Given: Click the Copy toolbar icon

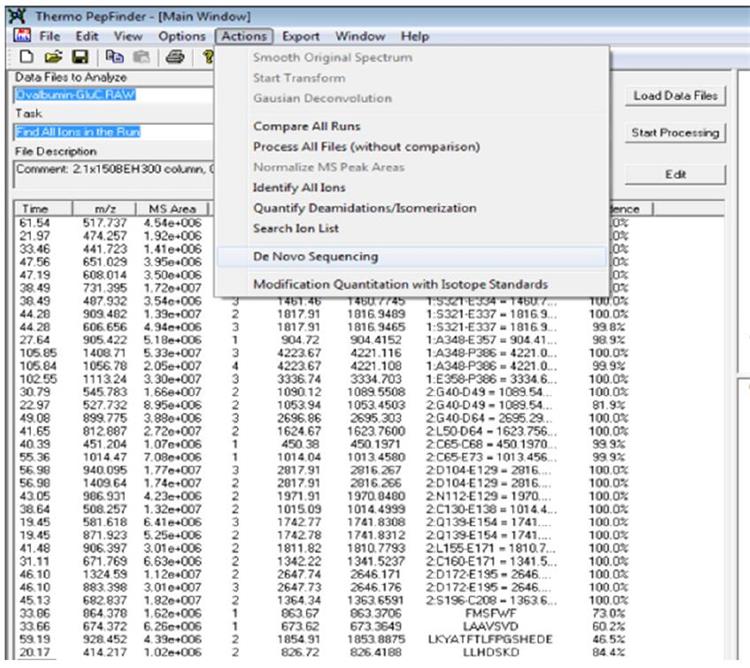Looking at the screenshot, I should [114, 57].
